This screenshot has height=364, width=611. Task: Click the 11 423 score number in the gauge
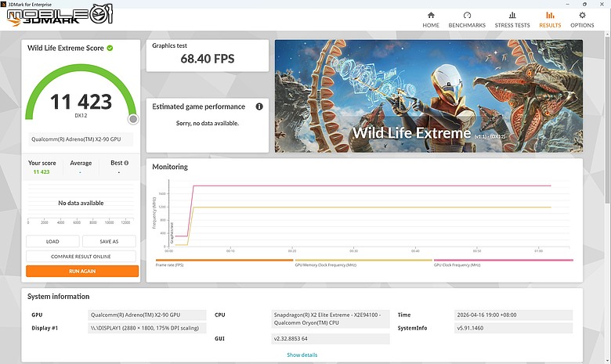point(81,102)
